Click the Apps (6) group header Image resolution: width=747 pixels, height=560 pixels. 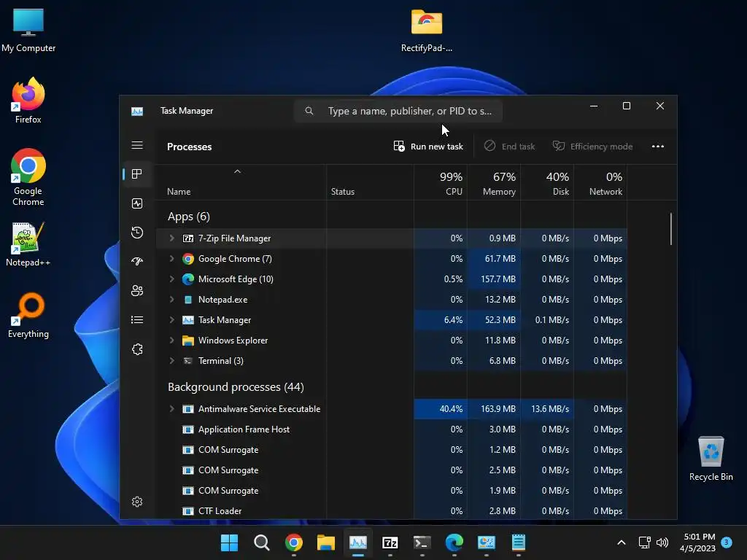coord(189,217)
